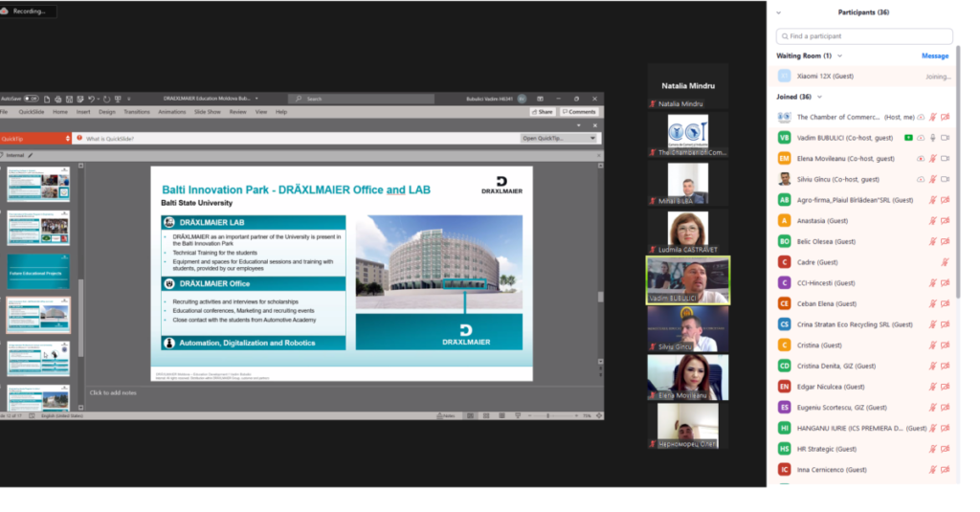Viewport: 980px width, 512px height.
Task: Click the Print icon in quick access toolbar
Action: [x=58, y=99]
